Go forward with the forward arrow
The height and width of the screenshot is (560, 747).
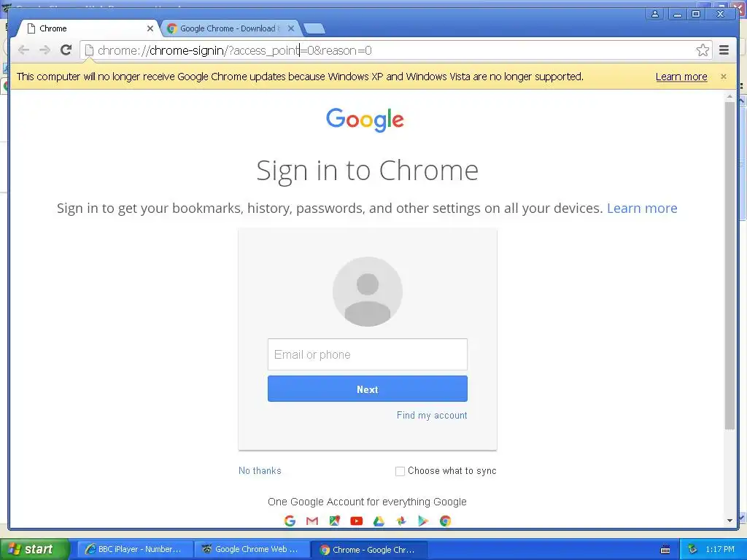(44, 50)
